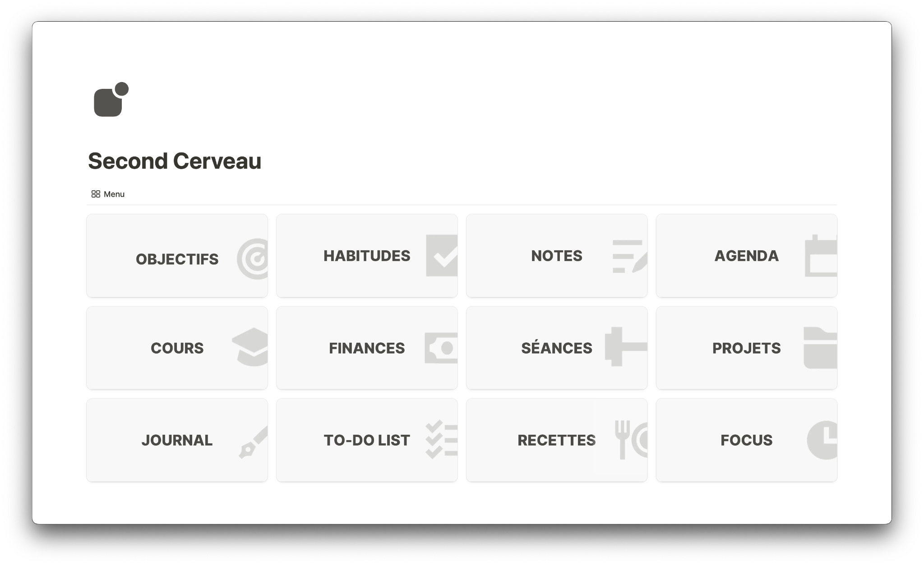
Task: Click the target icon on Objectifs card
Action: coord(253,259)
